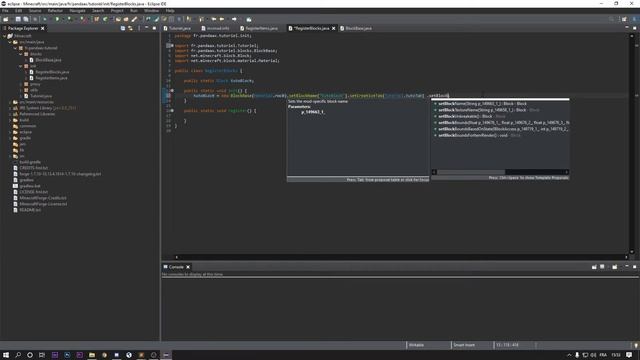Collapse the blocks package node
The image size is (640, 360).
21,54
